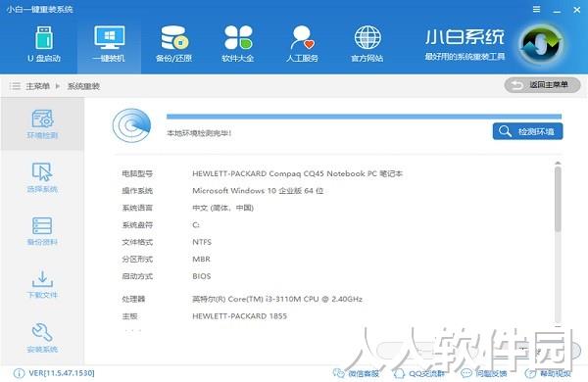
Task: Click the NTFS file format value
Action: point(202,242)
